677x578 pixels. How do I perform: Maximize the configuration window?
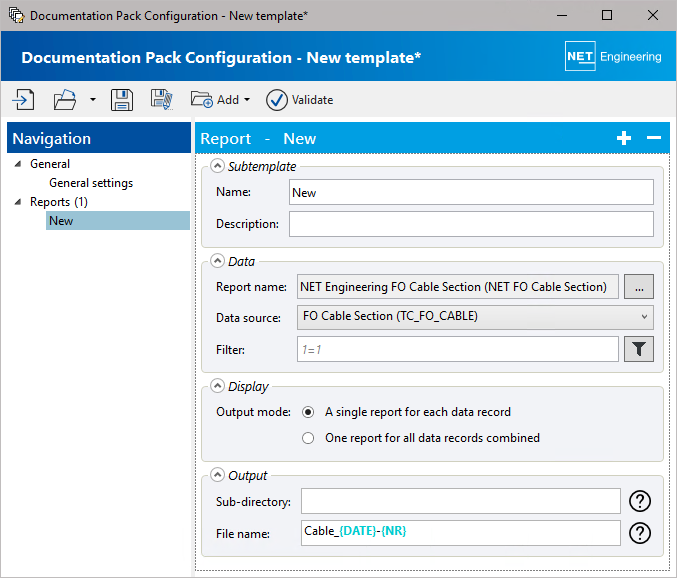607,16
